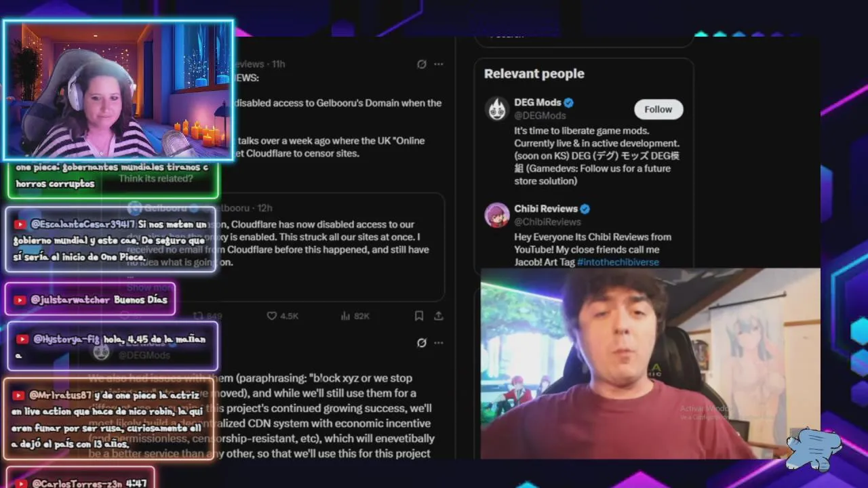This screenshot has height=488, width=868.
Task: Click the Grok icon on the @DEGMods reply
Action: tap(422, 343)
